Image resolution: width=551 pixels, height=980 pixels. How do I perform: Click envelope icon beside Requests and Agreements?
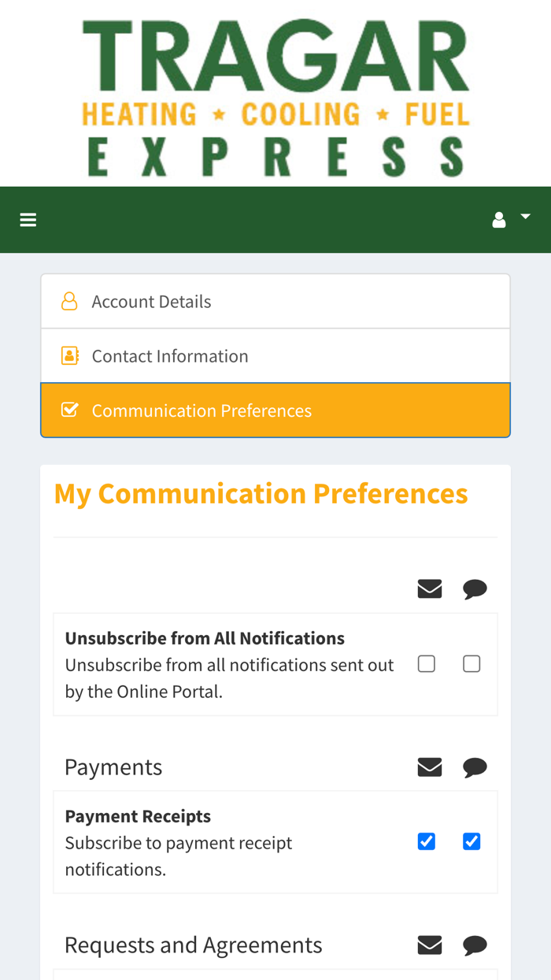pyautogui.click(x=430, y=945)
